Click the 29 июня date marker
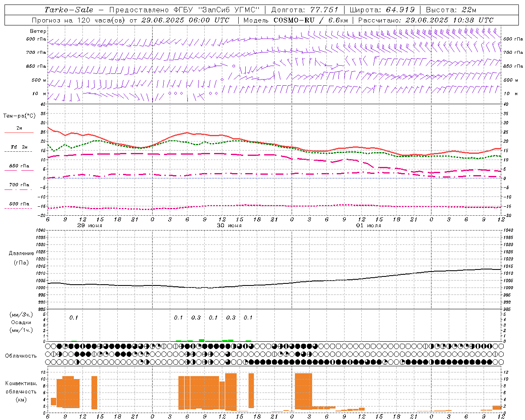 coord(90,226)
